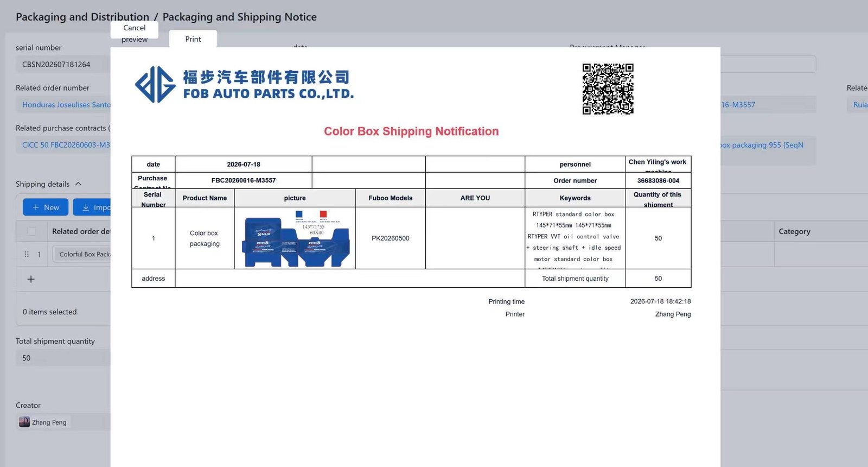Click the color box packaging product picture
The image size is (868, 467).
(295, 238)
